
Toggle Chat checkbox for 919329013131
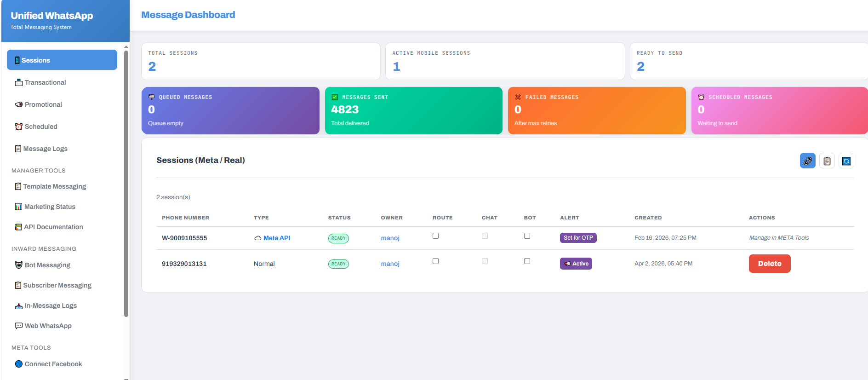(485, 261)
